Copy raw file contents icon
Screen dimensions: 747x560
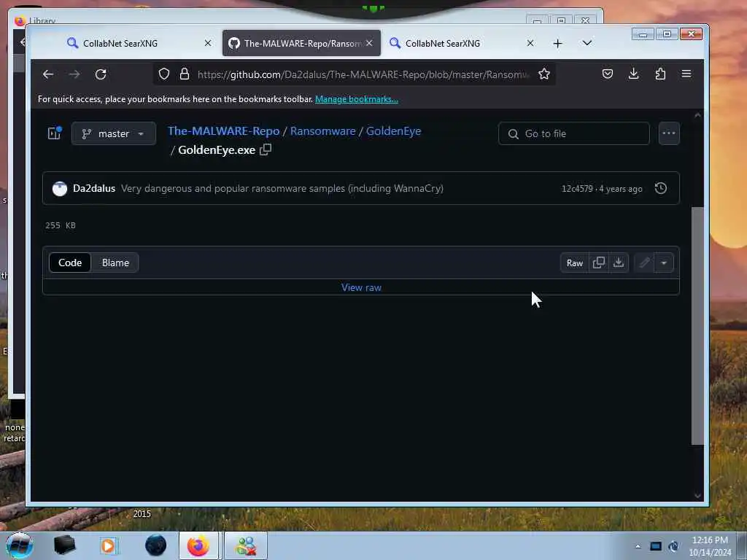(x=599, y=262)
